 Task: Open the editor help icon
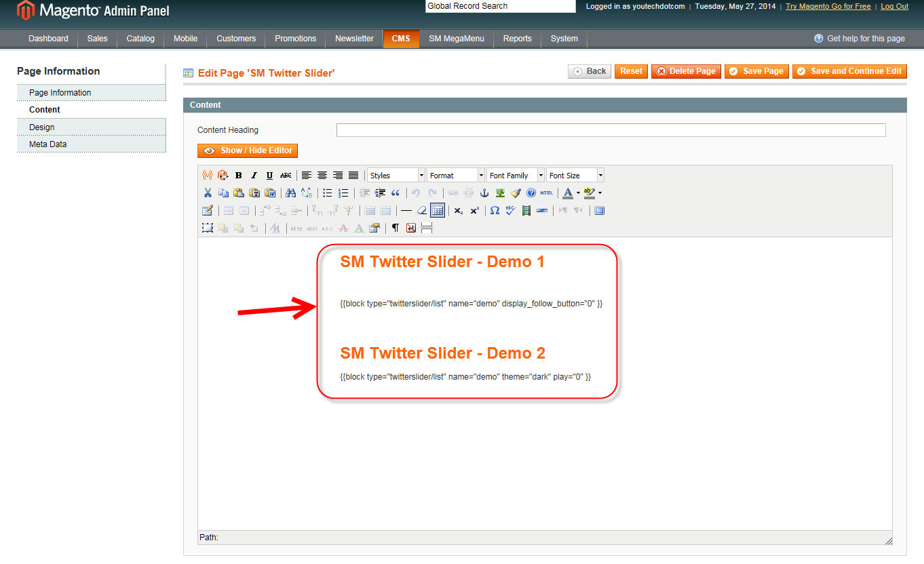[x=531, y=193]
